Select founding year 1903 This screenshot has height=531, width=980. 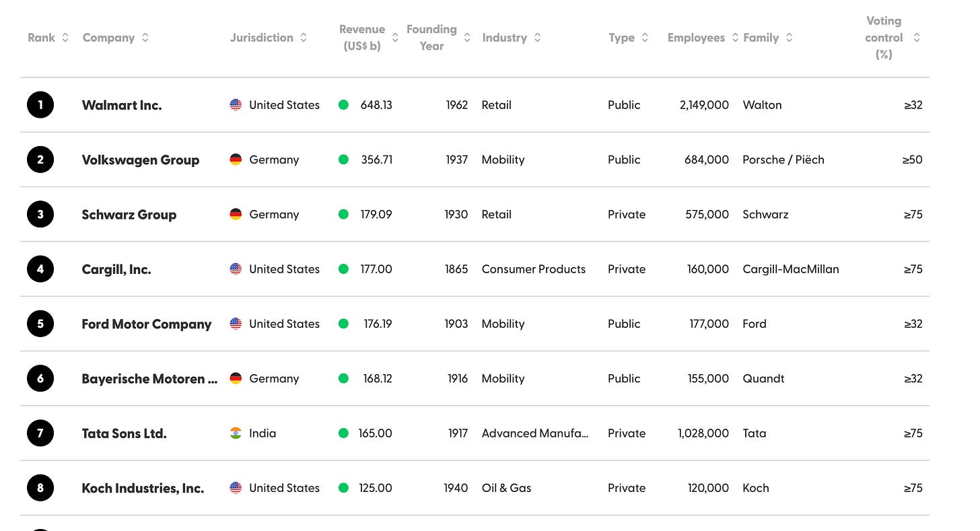click(456, 324)
